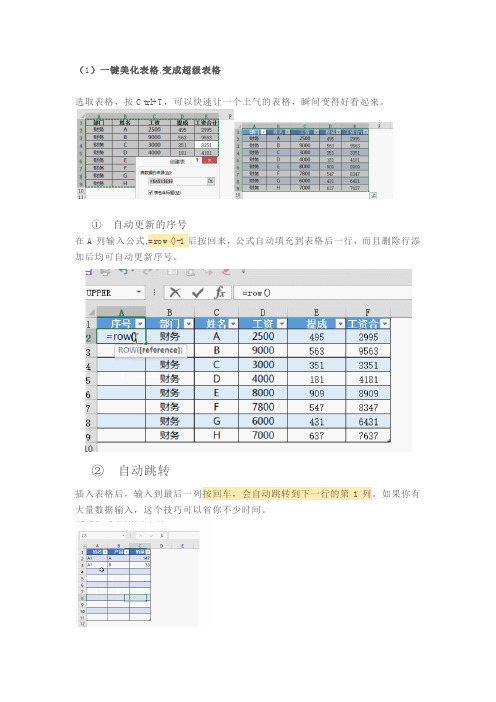Click cell 4181 in the large middle table
496x702 pixels.
click(368, 380)
